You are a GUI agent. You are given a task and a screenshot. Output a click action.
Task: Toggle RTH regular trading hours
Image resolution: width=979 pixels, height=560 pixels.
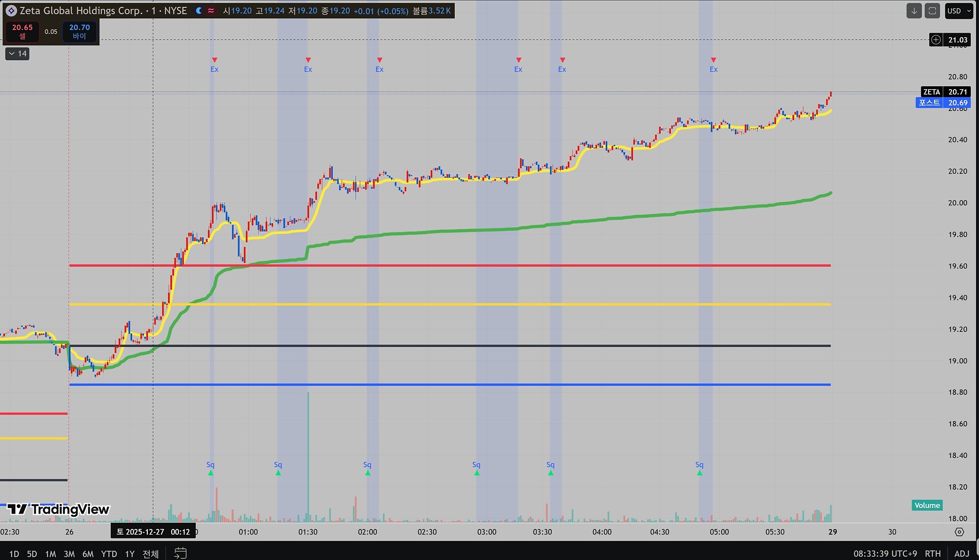point(933,553)
